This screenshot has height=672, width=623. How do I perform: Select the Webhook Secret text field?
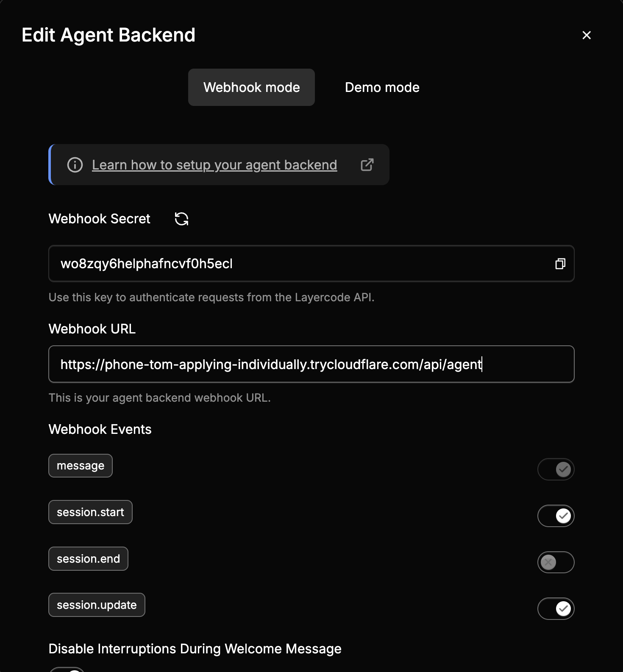click(297, 264)
